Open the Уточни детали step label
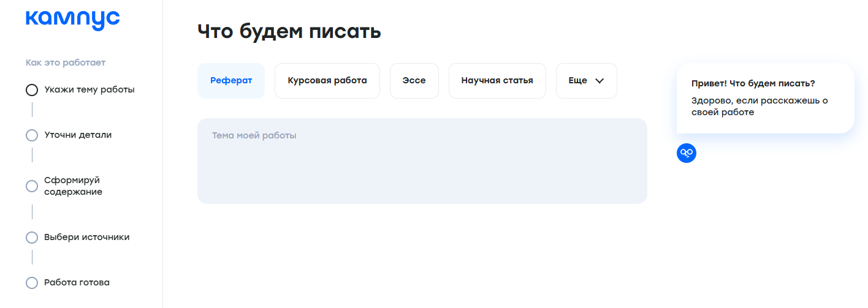The image size is (868, 308). (78, 135)
